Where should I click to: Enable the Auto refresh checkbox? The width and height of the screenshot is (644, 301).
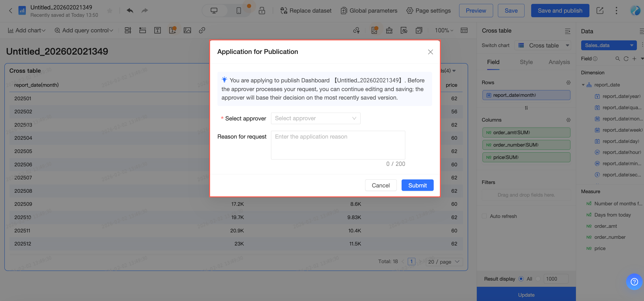[484, 216]
